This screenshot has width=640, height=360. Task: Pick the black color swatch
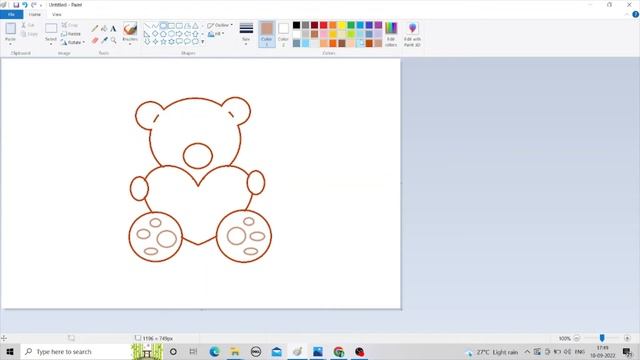pos(296,25)
